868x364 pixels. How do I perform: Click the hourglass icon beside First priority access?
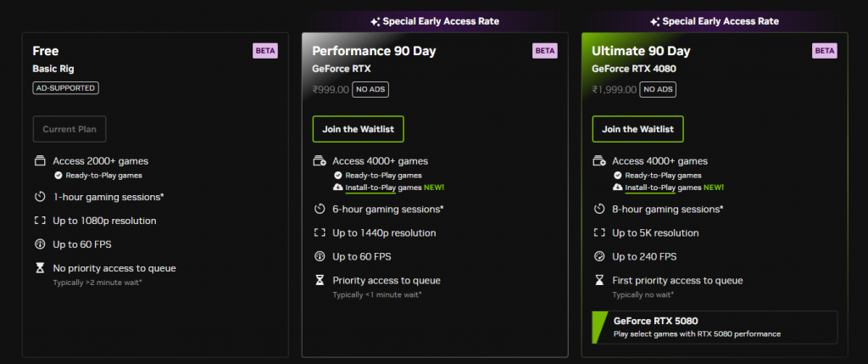pyautogui.click(x=599, y=280)
